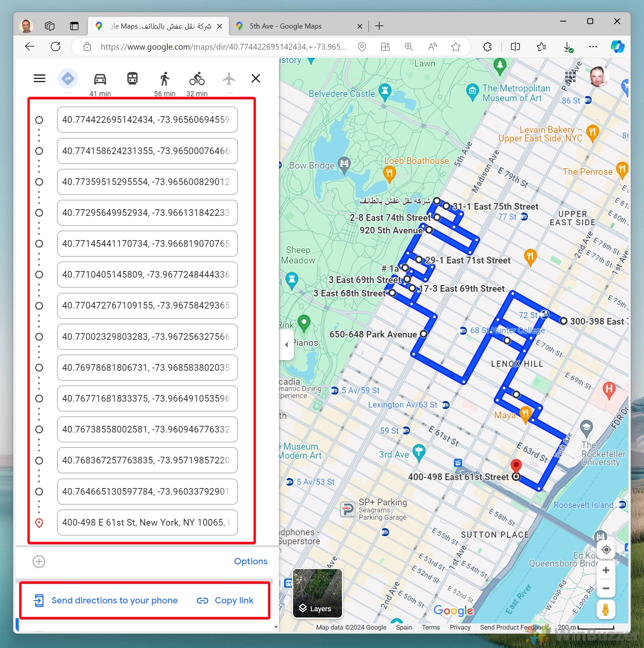Refresh the current page
Image resolution: width=644 pixels, height=648 pixels.
[56, 47]
